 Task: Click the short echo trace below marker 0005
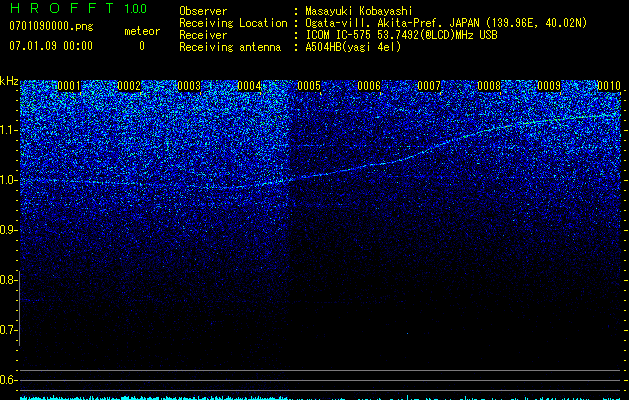pyautogui.click(x=311, y=145)
